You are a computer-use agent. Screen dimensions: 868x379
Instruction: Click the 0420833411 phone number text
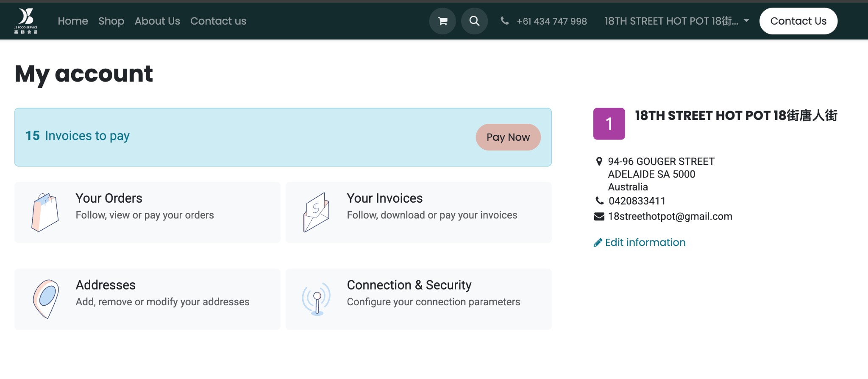pos(637,201)
